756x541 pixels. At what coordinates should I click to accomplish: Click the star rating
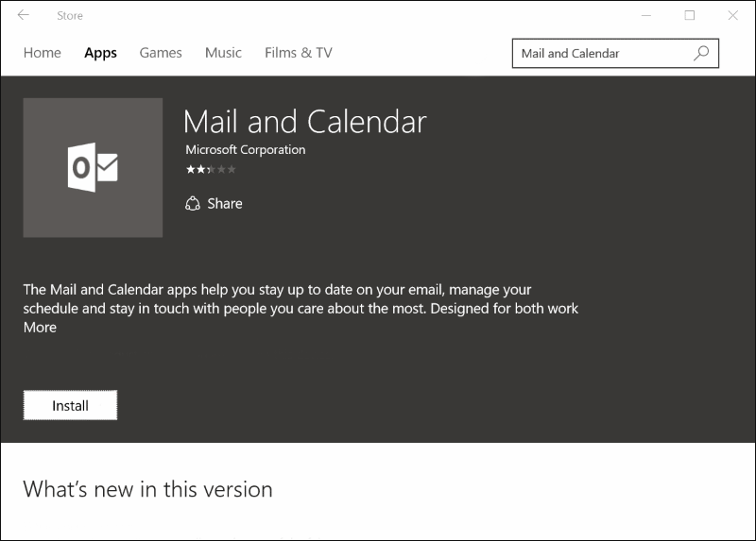coord(211,169)
